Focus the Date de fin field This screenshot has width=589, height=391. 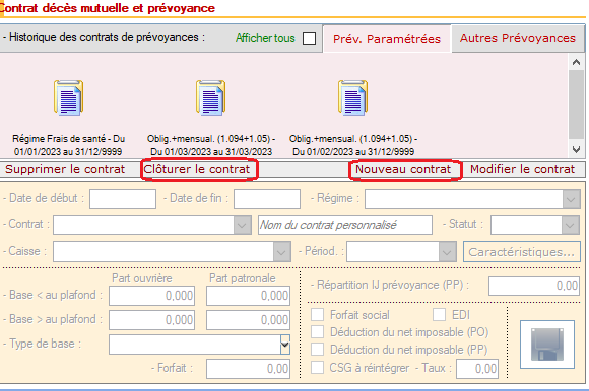pyautogui.click(x=267, y=199)
